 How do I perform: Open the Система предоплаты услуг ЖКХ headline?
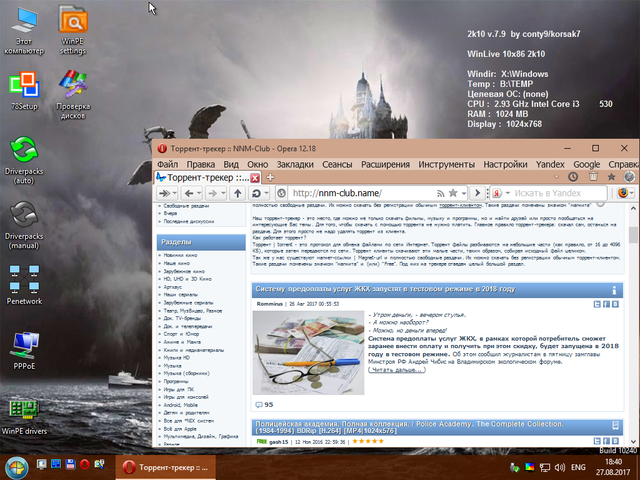tap(385, 289)
